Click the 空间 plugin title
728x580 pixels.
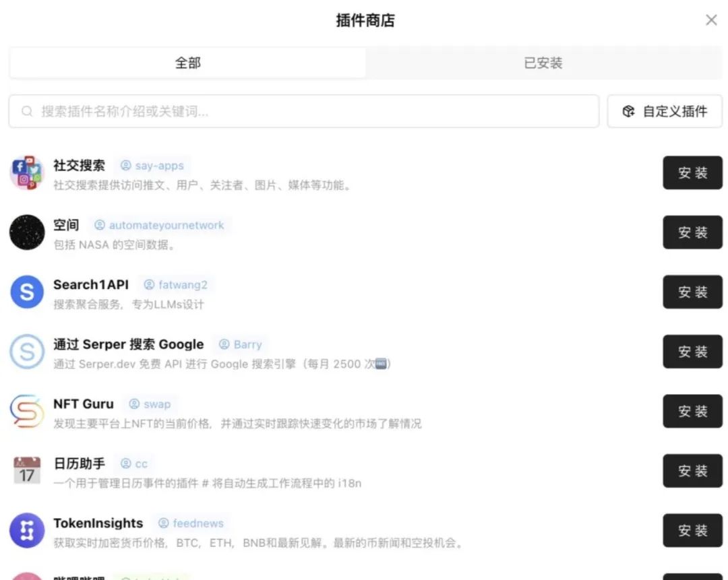(x=66, y=225)
